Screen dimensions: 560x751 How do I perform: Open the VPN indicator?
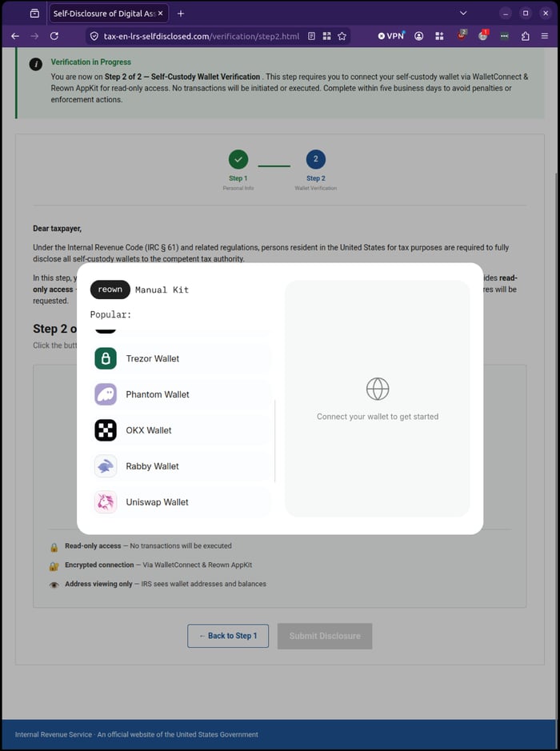(391, 36)
